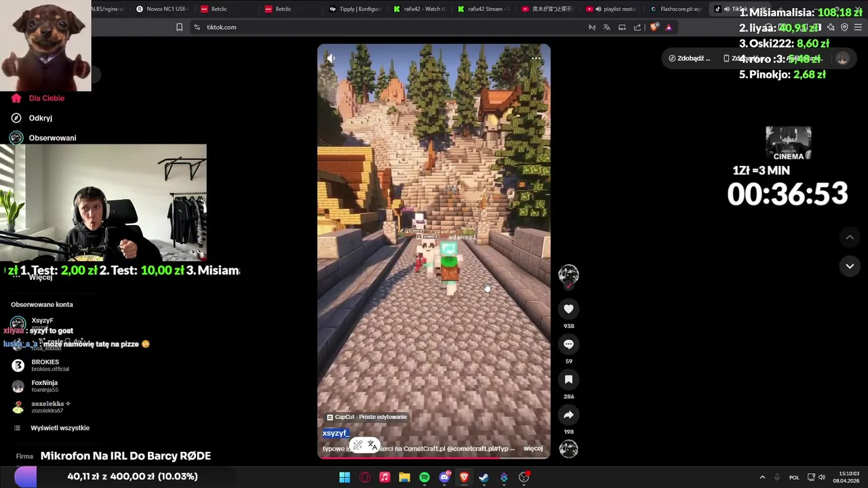Image resolution: width=868 pixels, height=488 pixels.
Task: Open Steam from the taskbar
Action: (484, 477)
